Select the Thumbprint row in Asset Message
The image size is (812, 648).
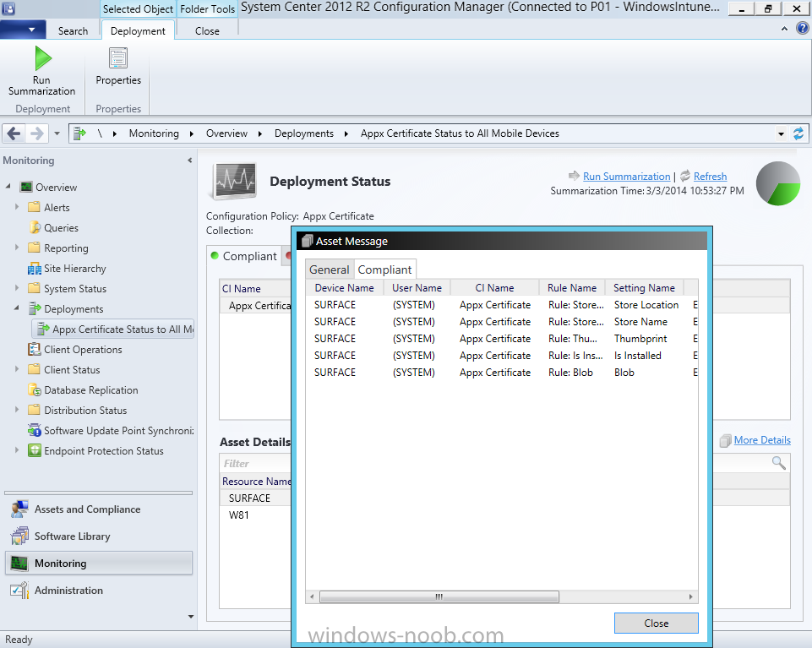click(501, 339)
